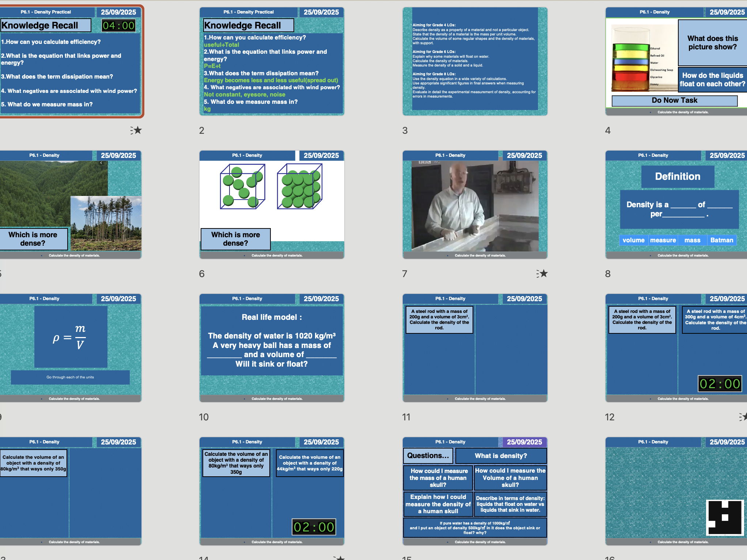Select the Definition fill-in-the-blank slide
The image size is (747, 560).
[x=676, y=204]
